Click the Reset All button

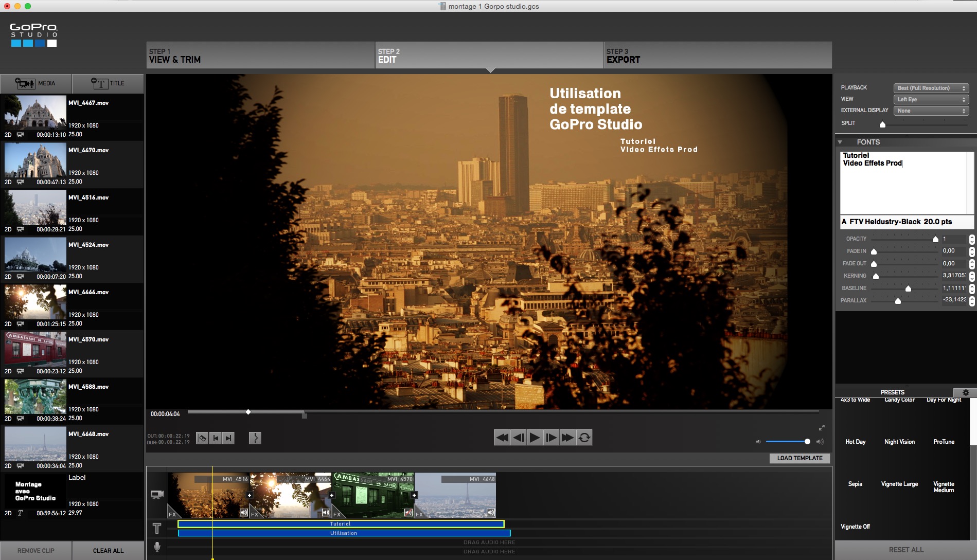[x=906, y=550]
